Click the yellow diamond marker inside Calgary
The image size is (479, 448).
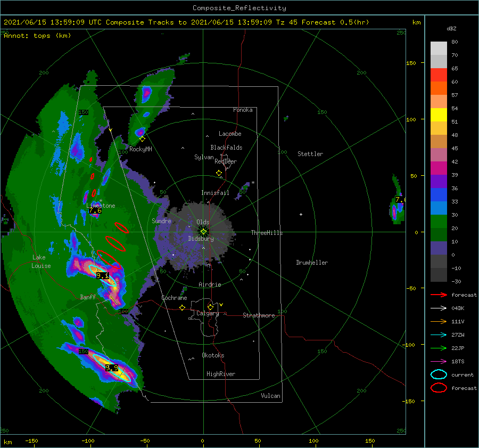(x=210, y=307)
